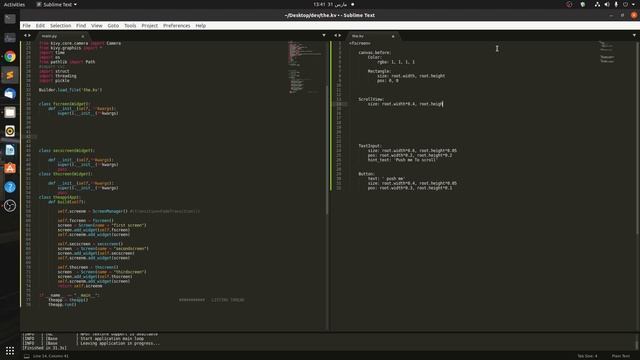Open the Goto menu

[113, 26]
